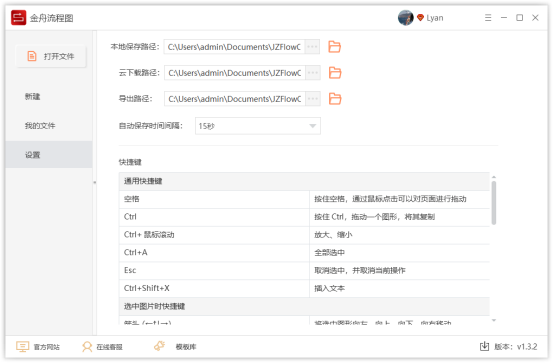Minimize the 金舟流程图 window

tap(504, 18)
